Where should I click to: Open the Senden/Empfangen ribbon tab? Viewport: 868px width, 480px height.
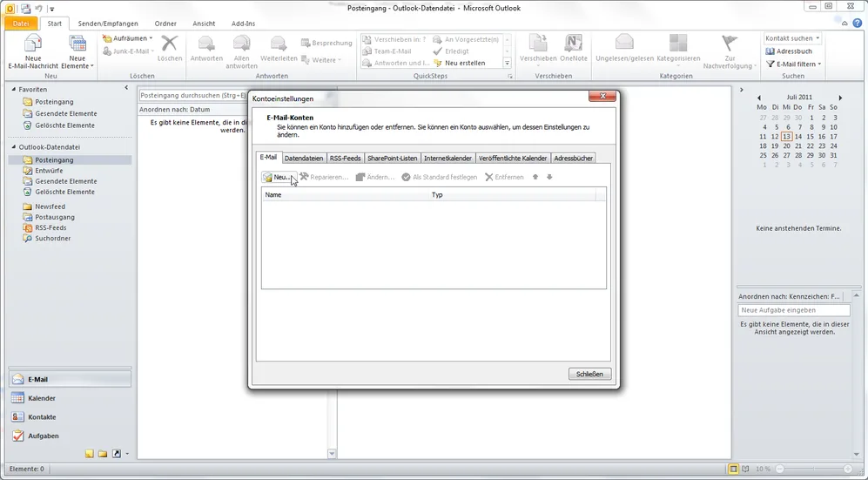108,24
